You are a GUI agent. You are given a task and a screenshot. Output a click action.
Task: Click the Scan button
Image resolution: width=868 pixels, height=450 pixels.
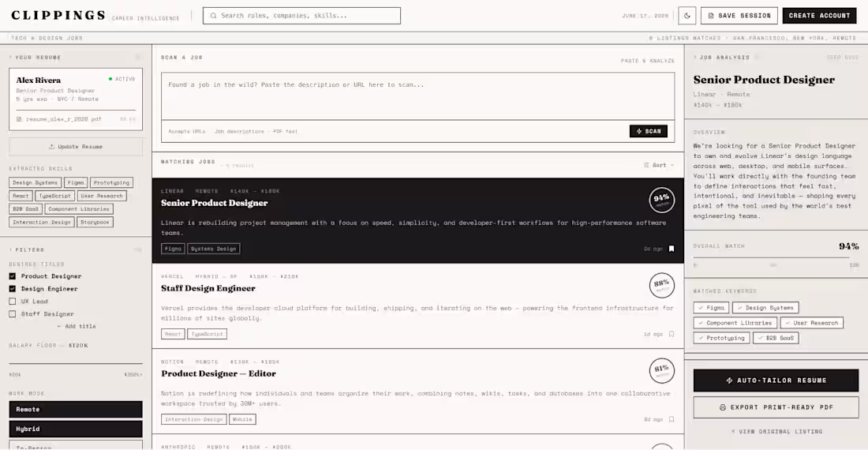648,131
